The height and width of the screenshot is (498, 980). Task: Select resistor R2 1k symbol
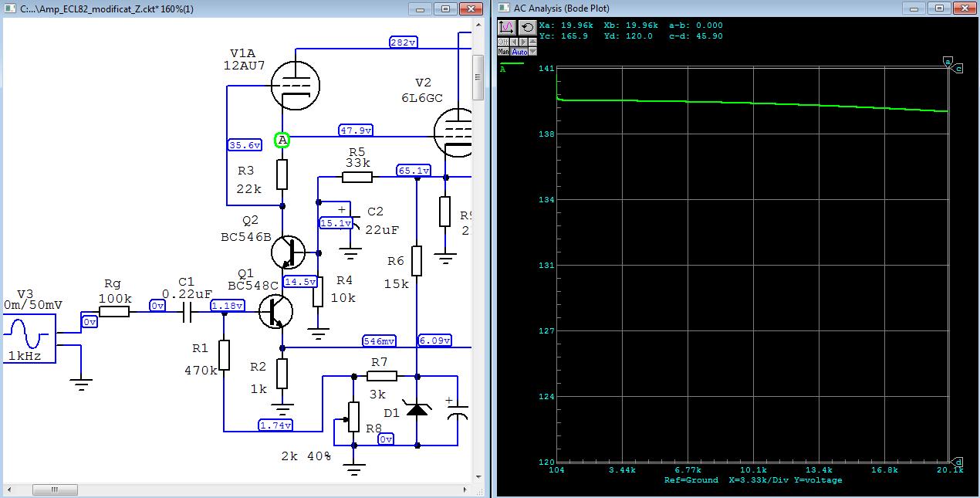pos(282,373)
